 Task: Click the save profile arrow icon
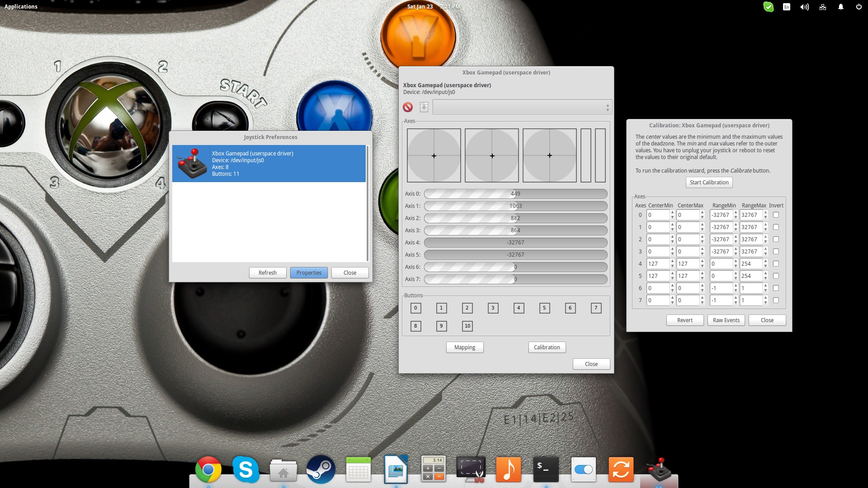pos(424,107)
